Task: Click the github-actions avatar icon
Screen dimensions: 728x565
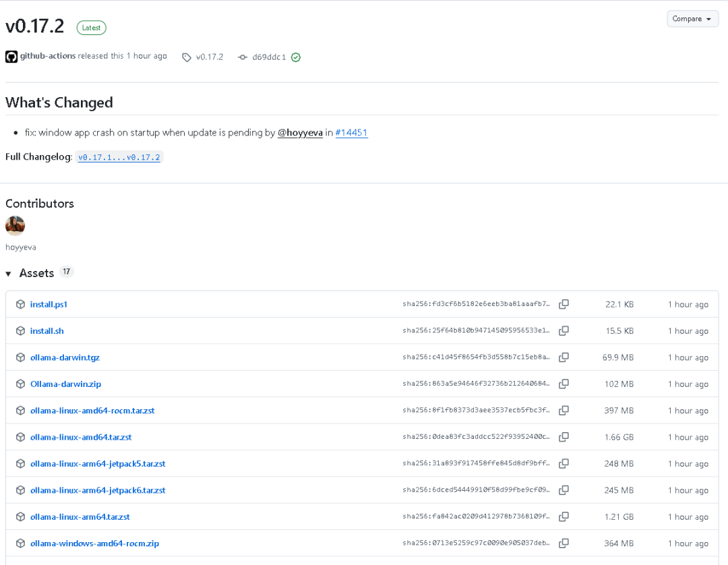Action: pos(11,57)
